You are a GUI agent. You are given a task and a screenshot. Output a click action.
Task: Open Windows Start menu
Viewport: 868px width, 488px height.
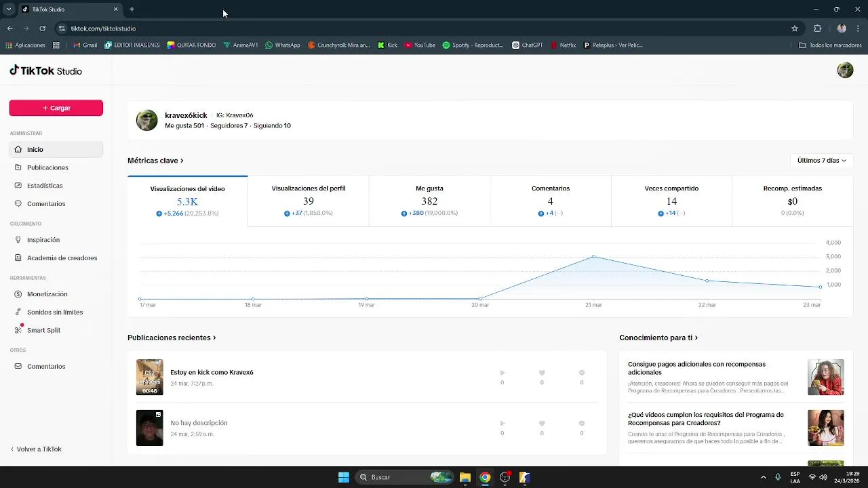tap(344, 477)
